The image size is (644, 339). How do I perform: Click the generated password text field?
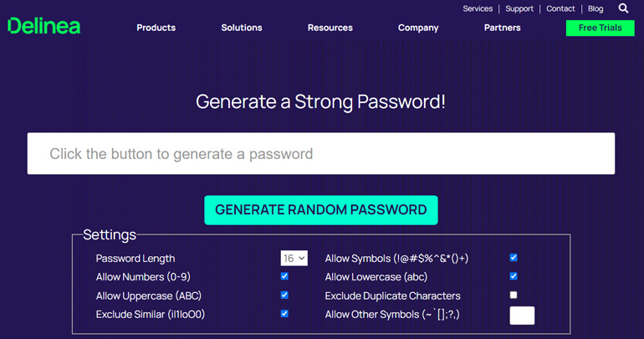click(321, 153)
